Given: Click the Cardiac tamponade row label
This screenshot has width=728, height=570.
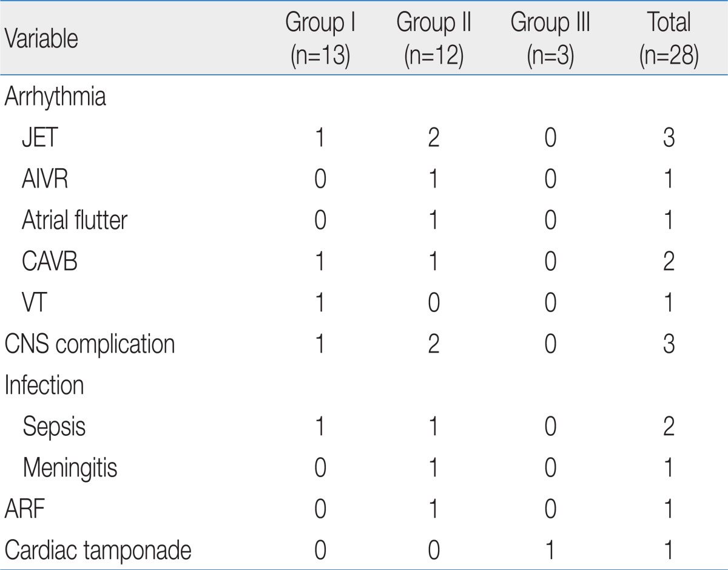Looking at the screenshot, I should (x=98, y=551).
